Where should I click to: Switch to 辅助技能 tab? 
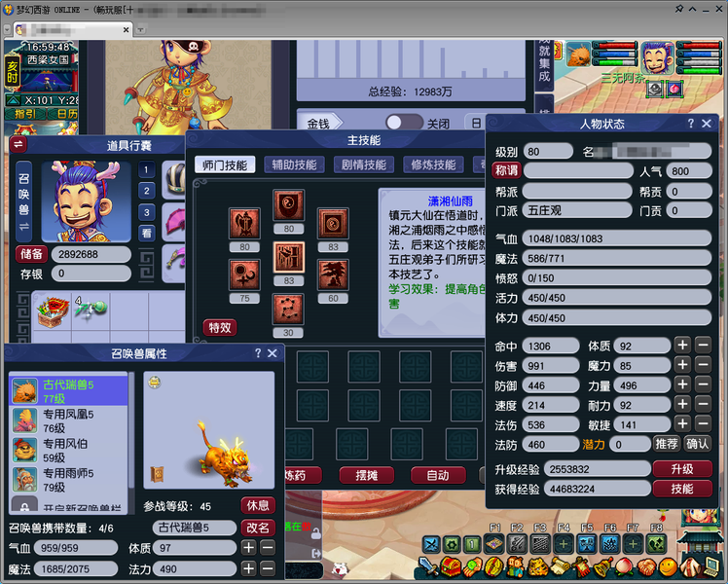click(294, 164)
